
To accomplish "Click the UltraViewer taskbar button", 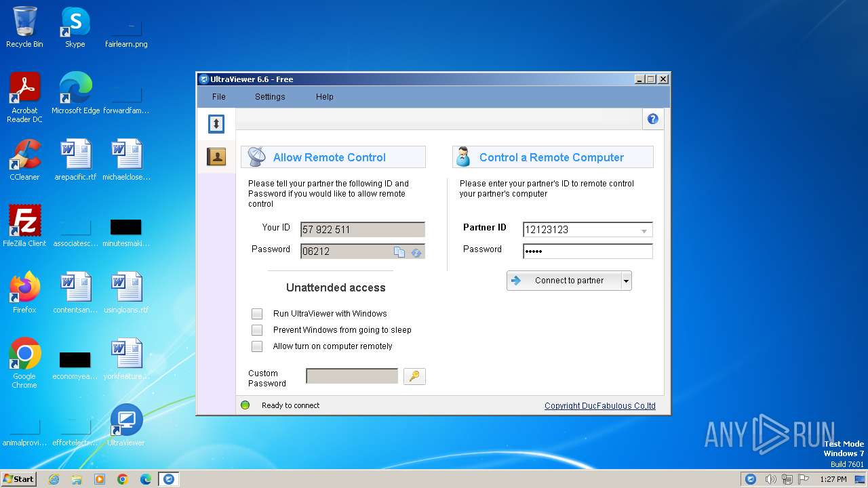I will (x=169, y=479).
